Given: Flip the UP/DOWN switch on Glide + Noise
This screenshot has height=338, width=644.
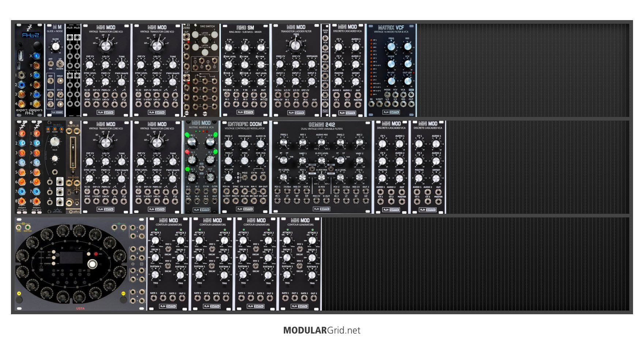Looking at the screenshot, I should 60,64.
